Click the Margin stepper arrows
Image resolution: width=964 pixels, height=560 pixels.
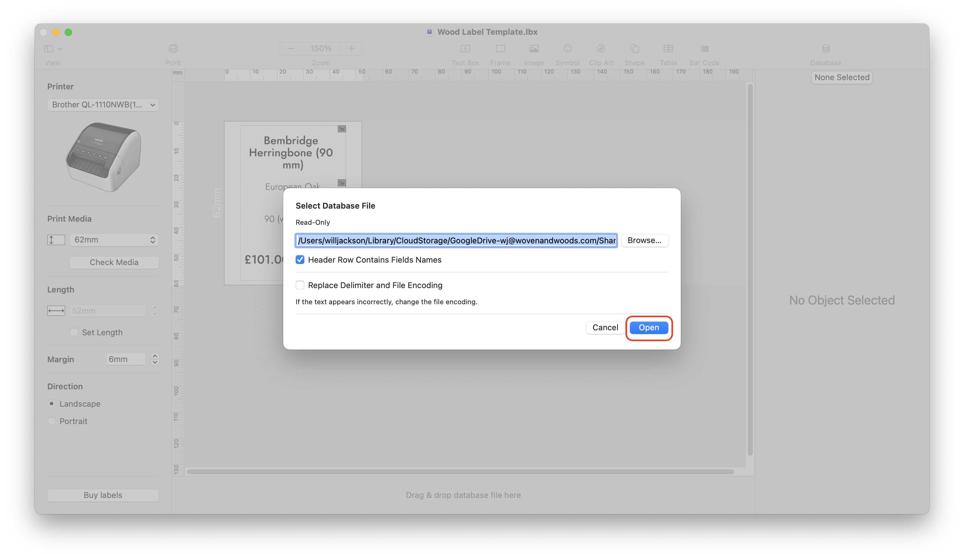click(x=155, y=359)
